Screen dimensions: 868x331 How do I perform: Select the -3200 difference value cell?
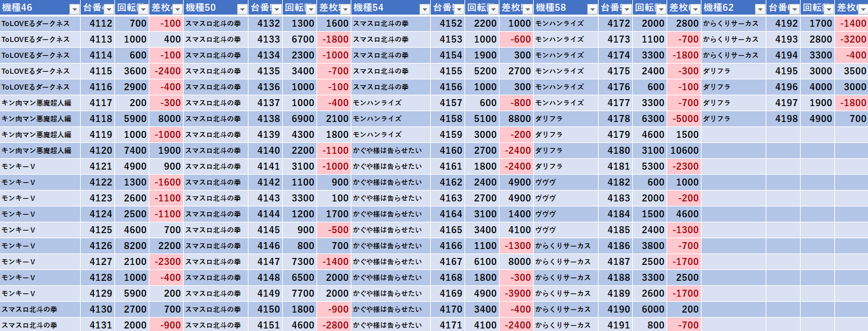[851, 39]
